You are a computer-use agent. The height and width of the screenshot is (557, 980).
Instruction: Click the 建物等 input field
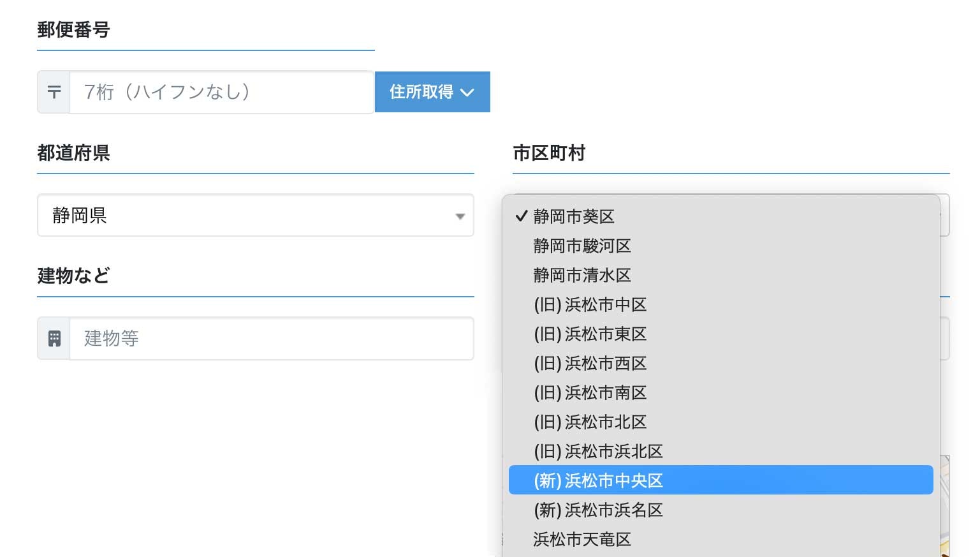pyautogui.click(x=272, y=338)
